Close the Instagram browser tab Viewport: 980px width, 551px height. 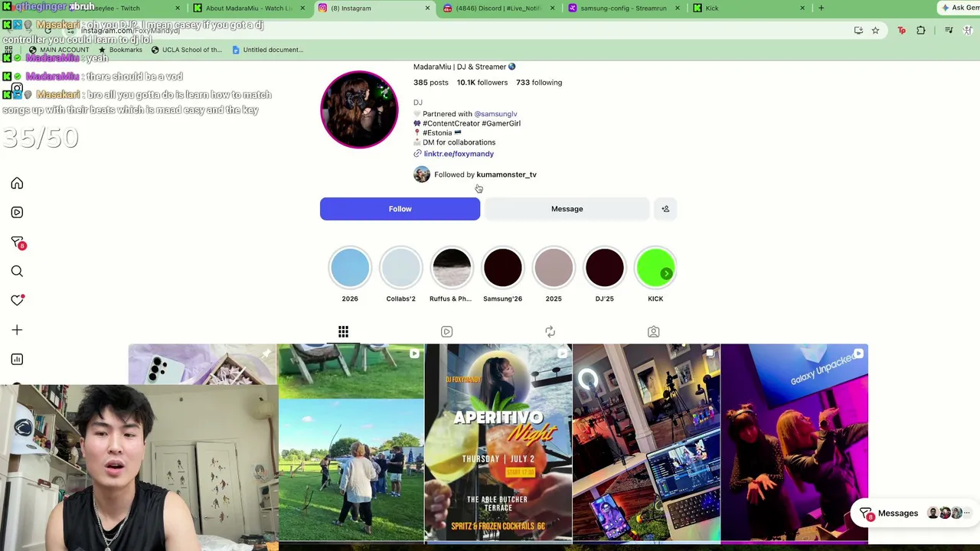[x=427, y=8]
